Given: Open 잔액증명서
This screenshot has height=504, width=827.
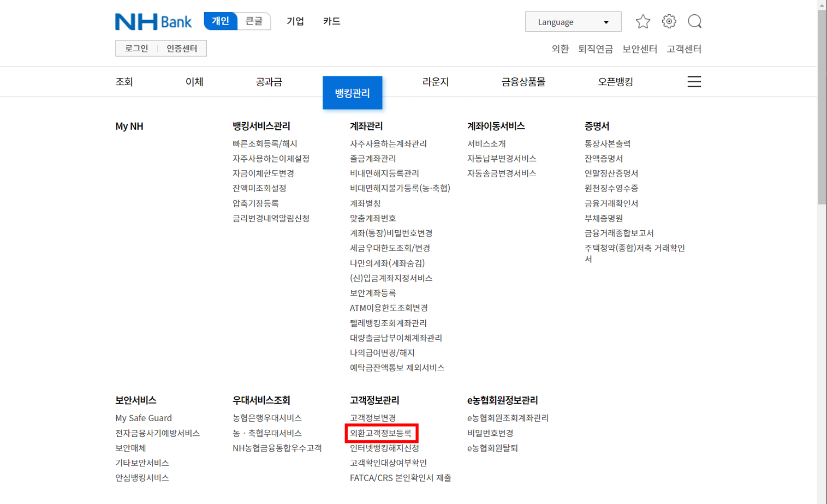Looking at the screenshot, I should click(x=604, y=158).
